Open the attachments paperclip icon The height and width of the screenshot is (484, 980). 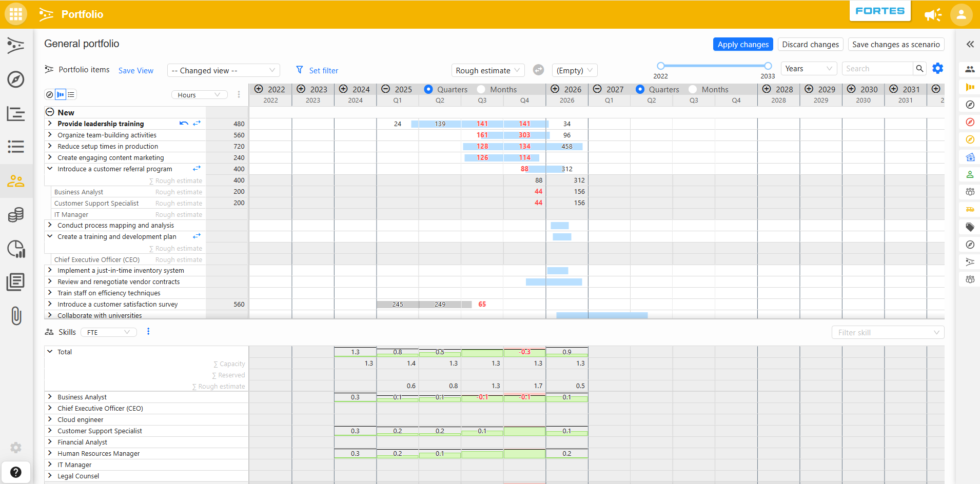click(x=16, y=315)
